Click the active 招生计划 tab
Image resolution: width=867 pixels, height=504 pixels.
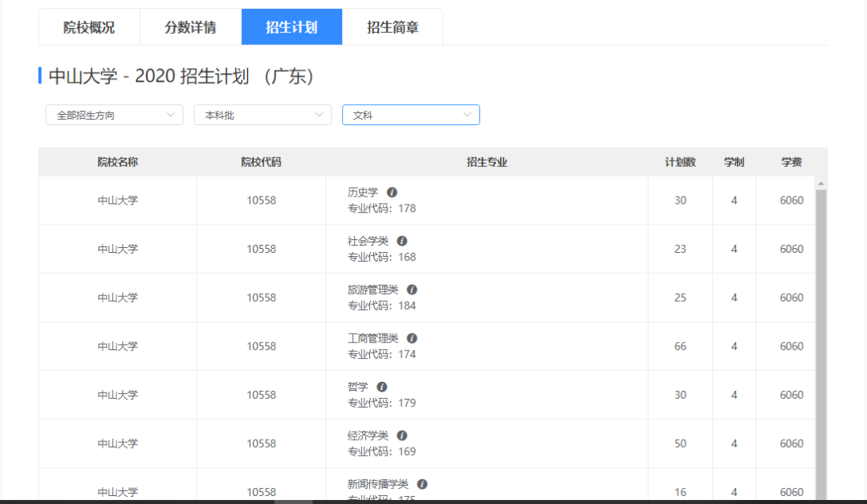(291, 26)
